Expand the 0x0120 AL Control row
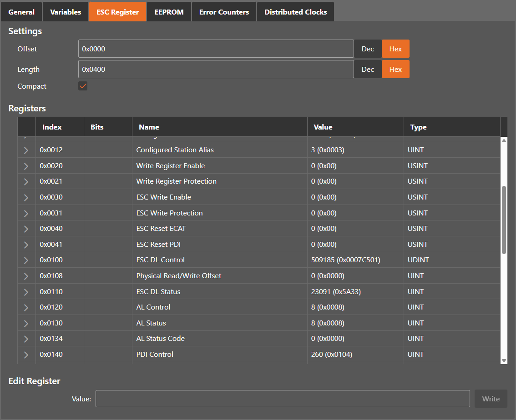The image size is (516, 420). click(x=26, y=307)
